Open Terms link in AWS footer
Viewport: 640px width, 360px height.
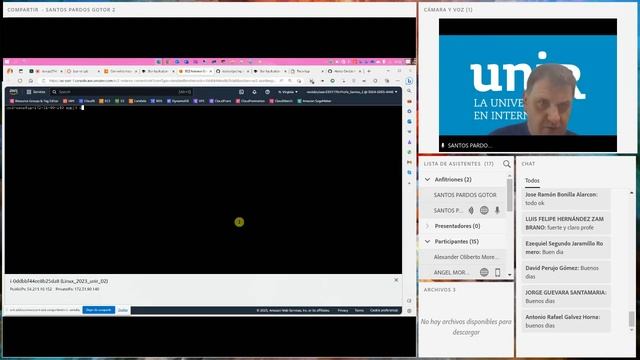pos(359,311)
